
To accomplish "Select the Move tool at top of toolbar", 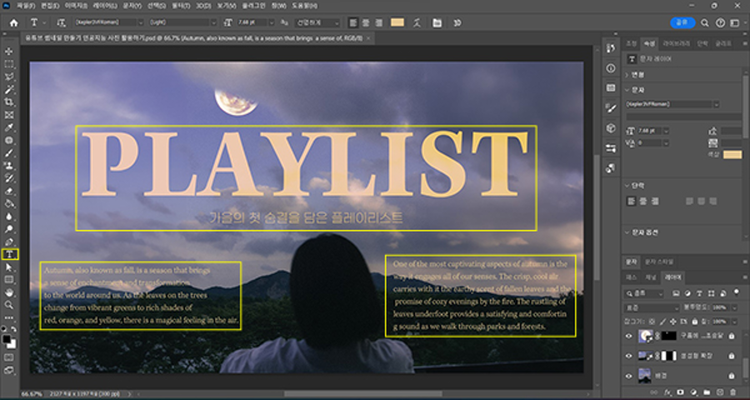I will pyautogui.click(x=9, y=50).
